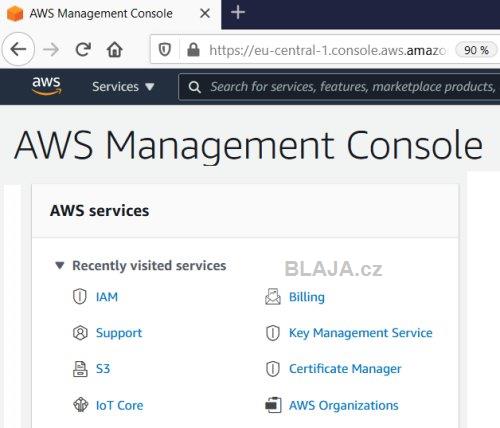This screenshot has height=428, width=500.
Task: Click the Billing envelope icon
Action: click(273, 297)
